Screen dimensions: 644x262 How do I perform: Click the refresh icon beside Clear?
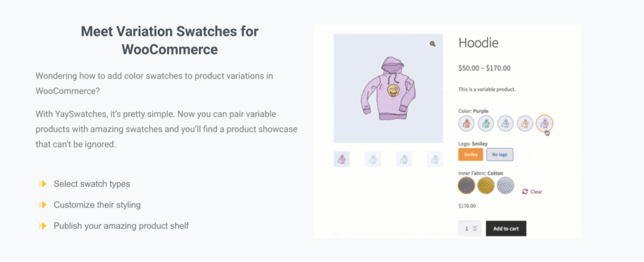pyautogui.click(x=525, y=191)
